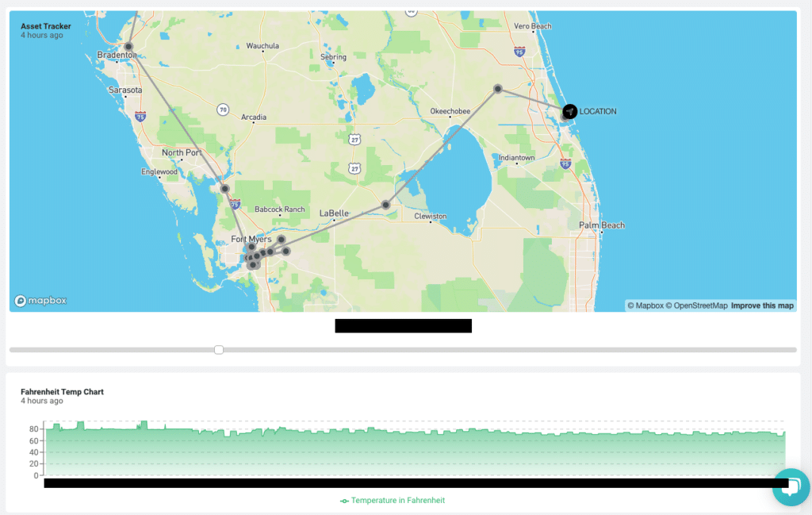Click the Fahrenheit Temp Chart title

(63, 391)
